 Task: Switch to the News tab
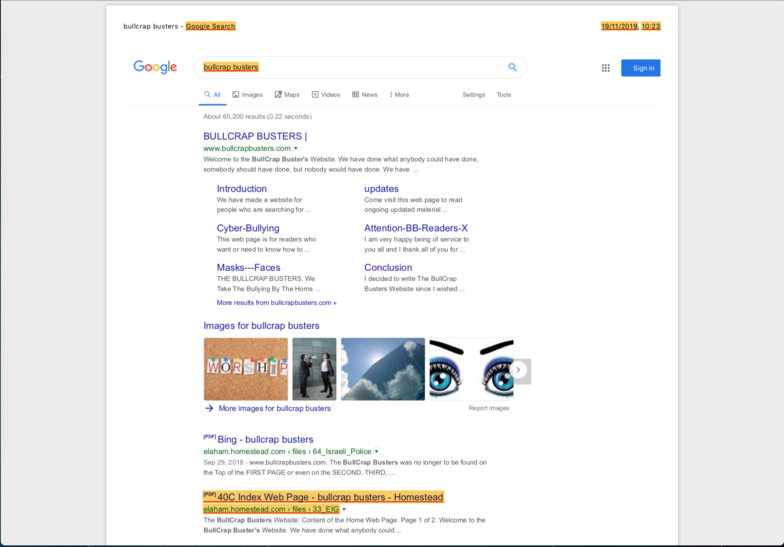point(365,94)
